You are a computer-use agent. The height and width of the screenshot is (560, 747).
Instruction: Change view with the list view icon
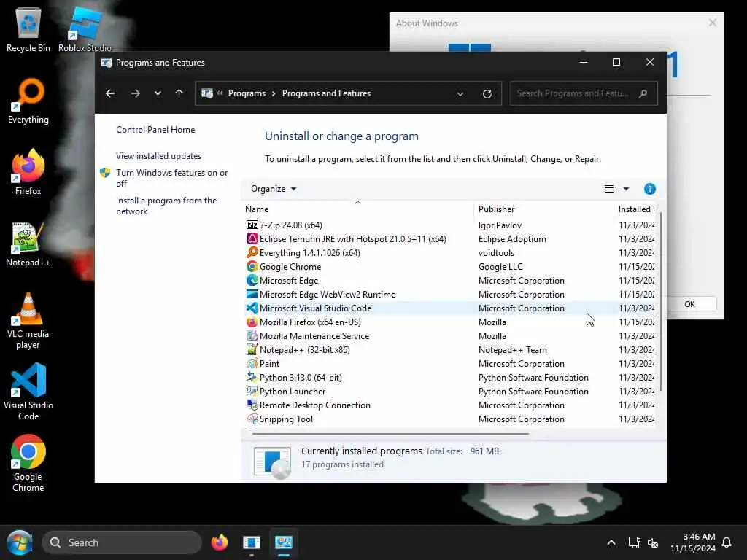[609, 189]
